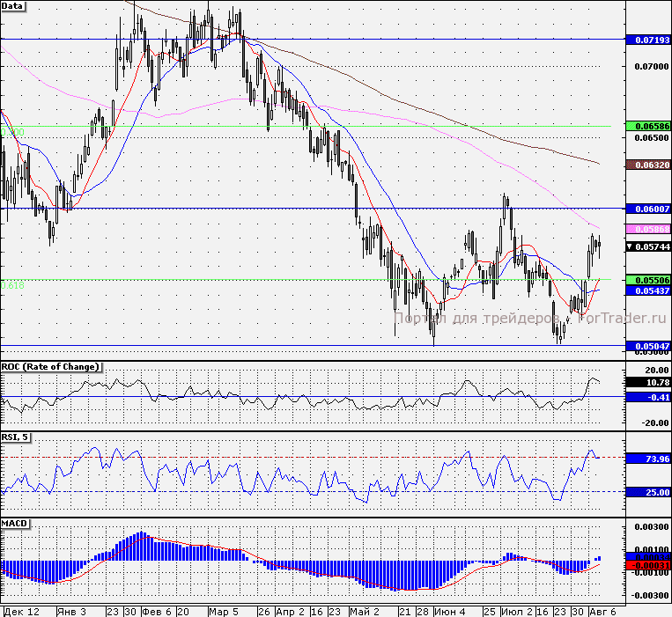Select the MACD panel label

coord(15,524)
